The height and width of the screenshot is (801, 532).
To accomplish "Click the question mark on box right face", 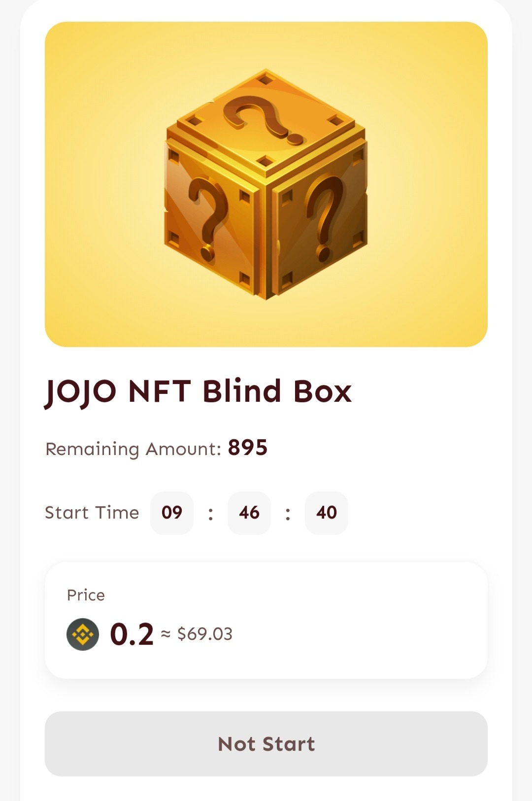I will tap(325, 217).
